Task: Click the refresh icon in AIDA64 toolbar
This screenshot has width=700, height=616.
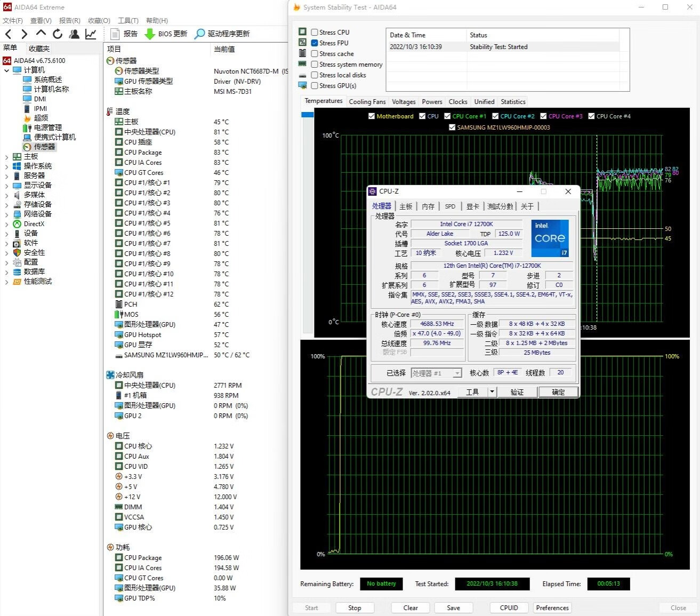Action: pos(58,34)
